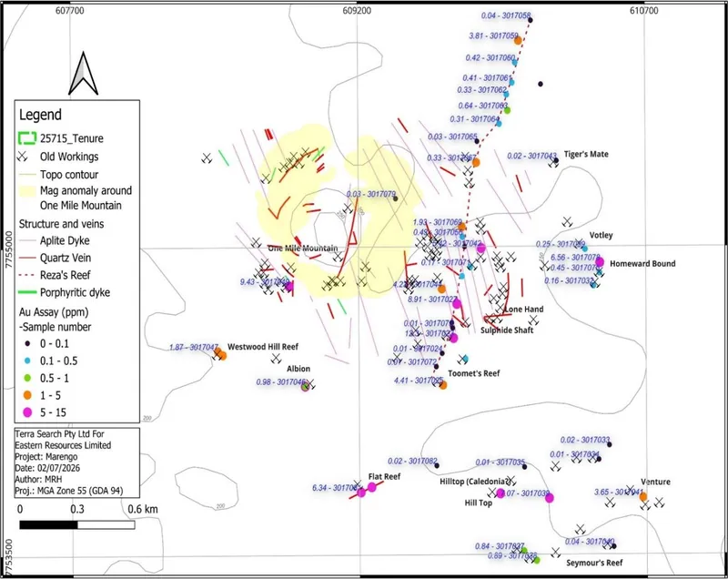Click the blue marker for sample 3017064
728x579 pixels.
click(x=499, y=124)
